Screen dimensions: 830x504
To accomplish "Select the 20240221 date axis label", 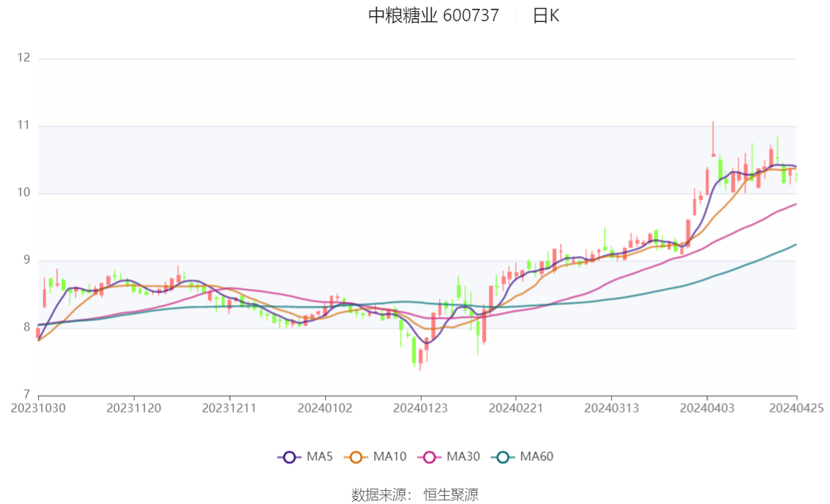I will tap(516, 408).
